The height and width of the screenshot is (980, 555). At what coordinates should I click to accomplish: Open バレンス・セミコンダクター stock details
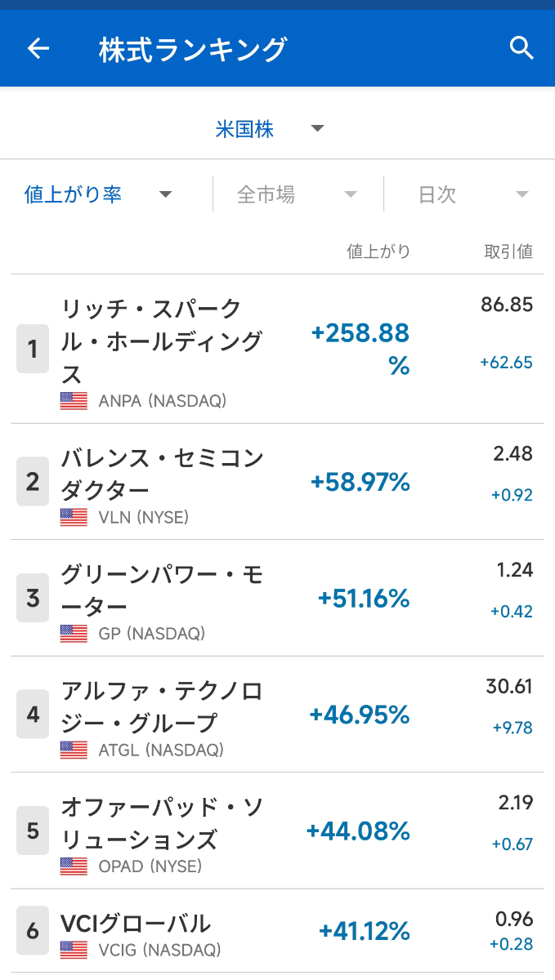(x=163, y=474)
